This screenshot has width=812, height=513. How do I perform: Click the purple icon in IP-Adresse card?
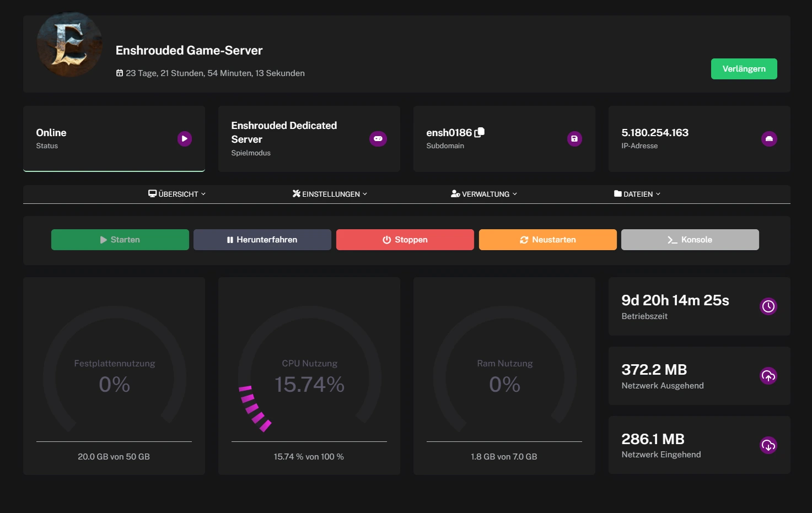coord(769,139)
